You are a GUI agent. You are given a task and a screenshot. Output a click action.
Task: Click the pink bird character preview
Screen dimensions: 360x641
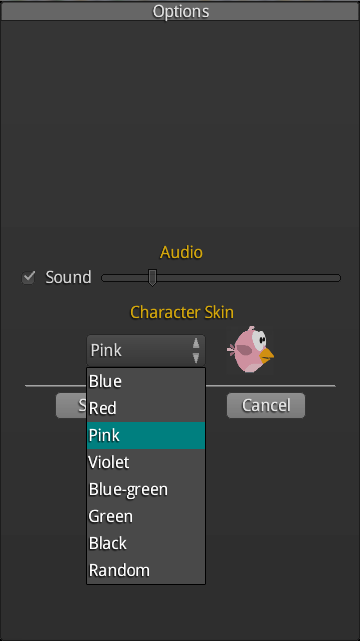[x=250, y=350]
